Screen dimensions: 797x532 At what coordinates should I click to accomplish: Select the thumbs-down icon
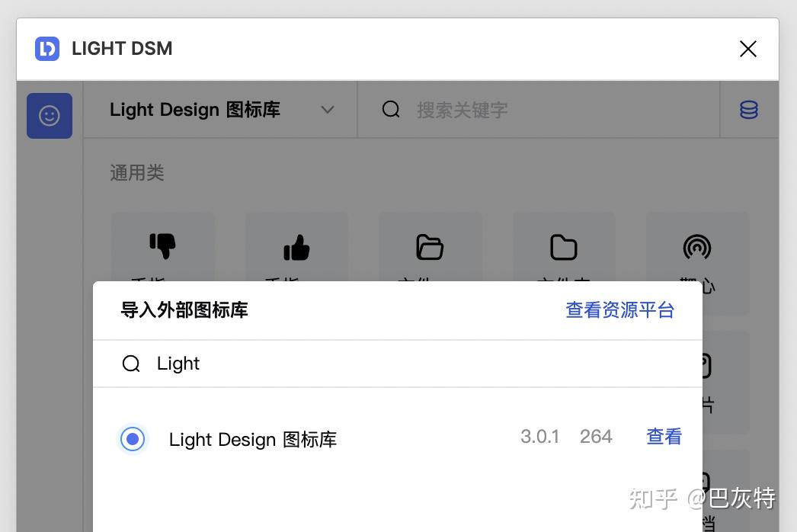click(x=162, y=247)
